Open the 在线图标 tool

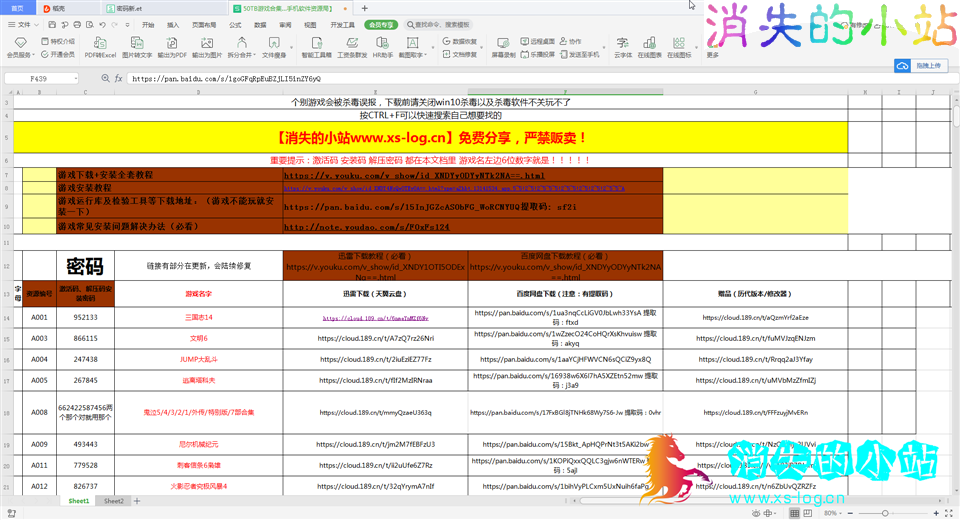[679, 47]
